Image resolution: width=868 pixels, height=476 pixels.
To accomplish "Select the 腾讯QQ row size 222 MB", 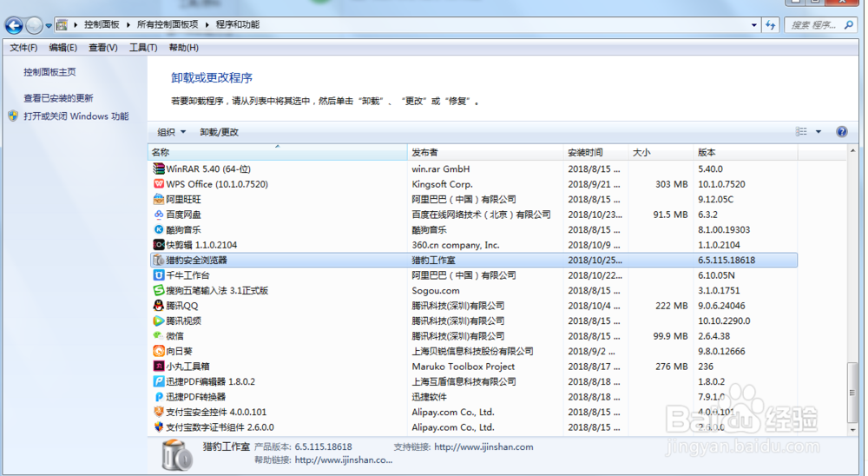I will (672, 306).
